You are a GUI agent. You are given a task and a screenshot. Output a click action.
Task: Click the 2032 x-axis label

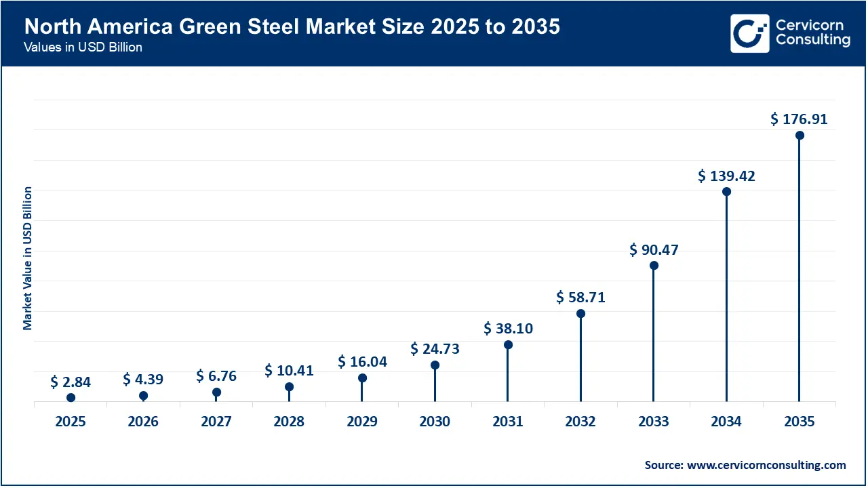[x=580, y=422]
